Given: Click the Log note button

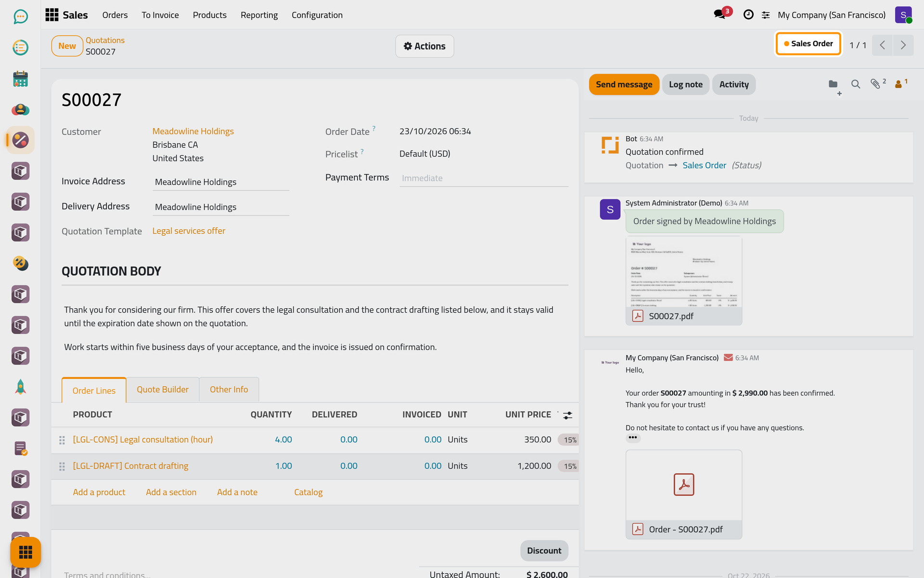Looking at the screenshot, I should coord(686,85).
